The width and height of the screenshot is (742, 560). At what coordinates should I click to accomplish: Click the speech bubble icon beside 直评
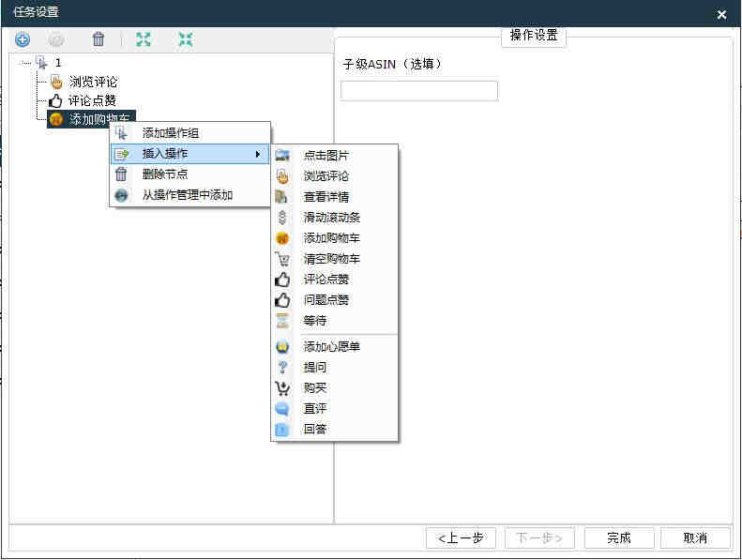282,409
